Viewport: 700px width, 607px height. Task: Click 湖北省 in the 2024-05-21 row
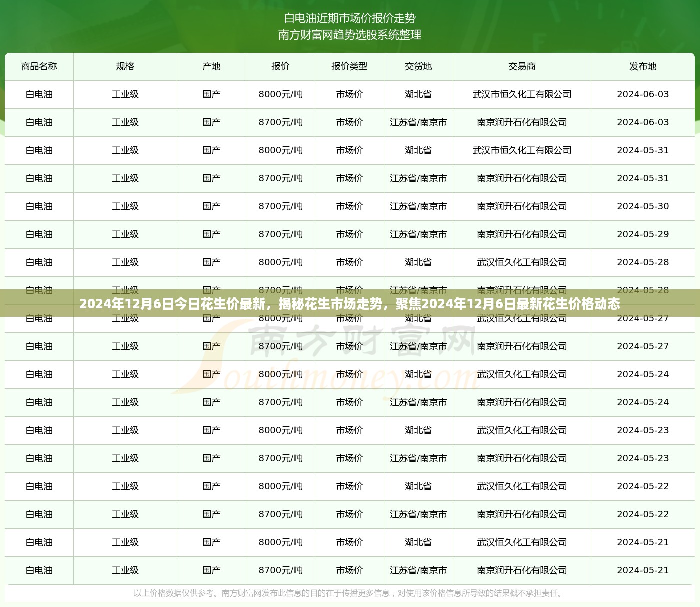(418, 542)
